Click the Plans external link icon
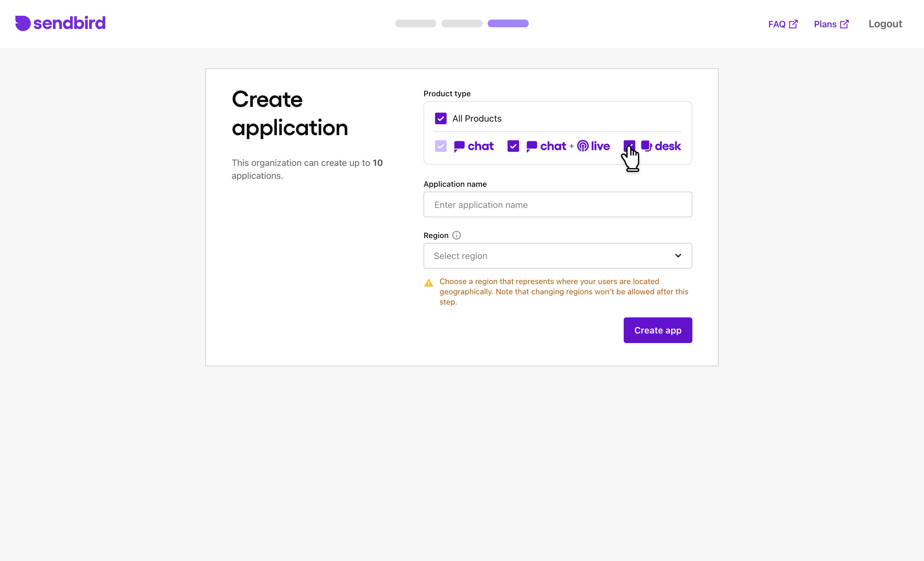Viewport: 924px width, 561px height. pos(844,24)
